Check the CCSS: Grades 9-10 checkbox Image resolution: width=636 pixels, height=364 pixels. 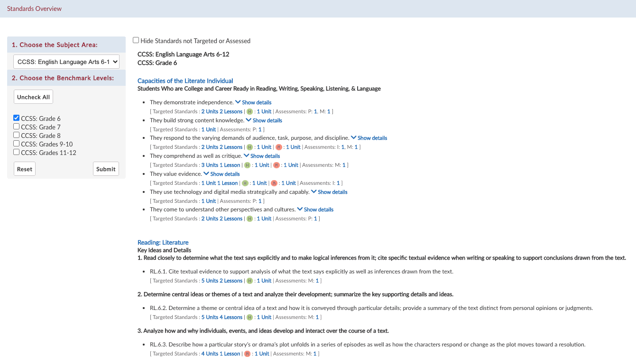point(17,144)
